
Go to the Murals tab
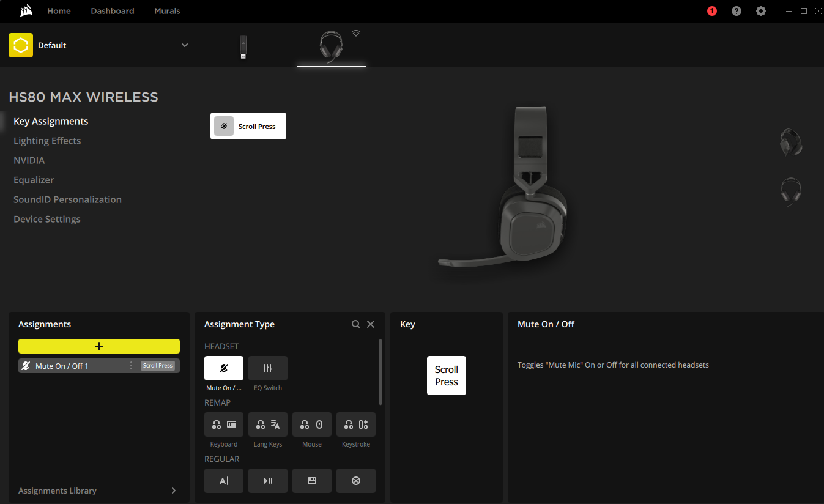pos(167,11)
